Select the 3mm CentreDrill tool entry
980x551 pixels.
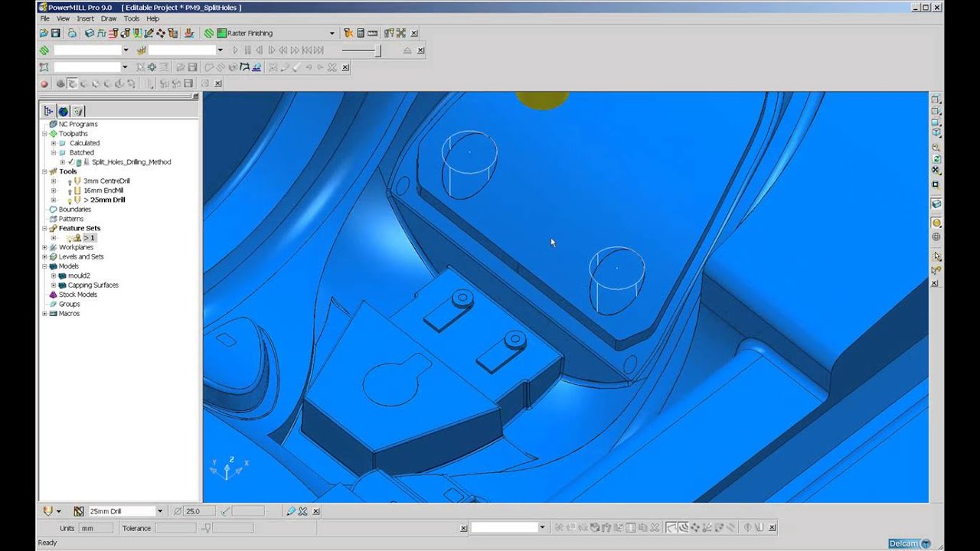coord(106,181)
